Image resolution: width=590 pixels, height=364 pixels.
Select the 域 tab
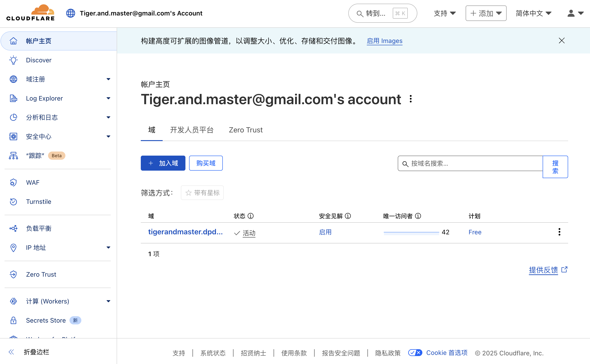(151, 130)
